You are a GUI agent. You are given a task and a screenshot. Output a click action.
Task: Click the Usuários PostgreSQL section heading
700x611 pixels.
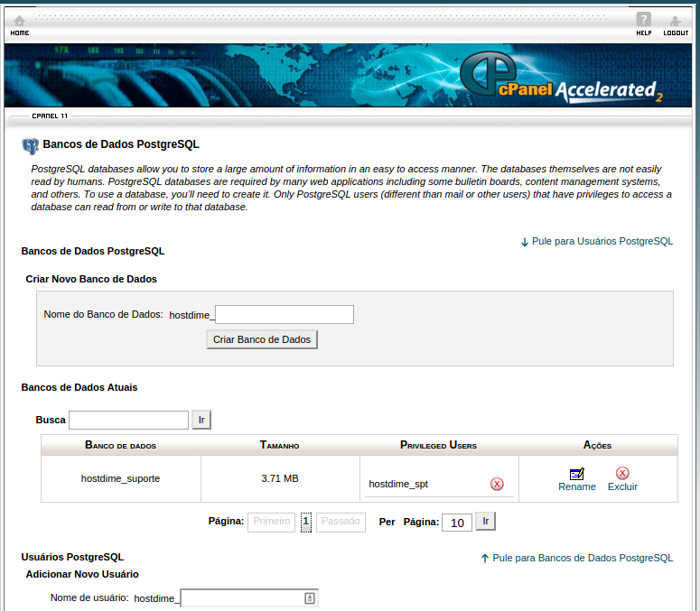[x=73, y=557]
